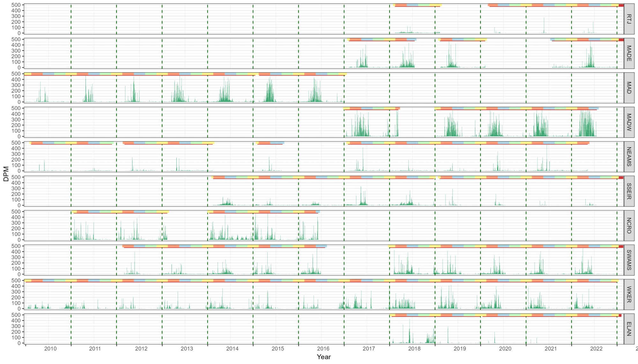
Task: Click dark red segment ending ELAN deployment bar
Action: pos(620,315)
